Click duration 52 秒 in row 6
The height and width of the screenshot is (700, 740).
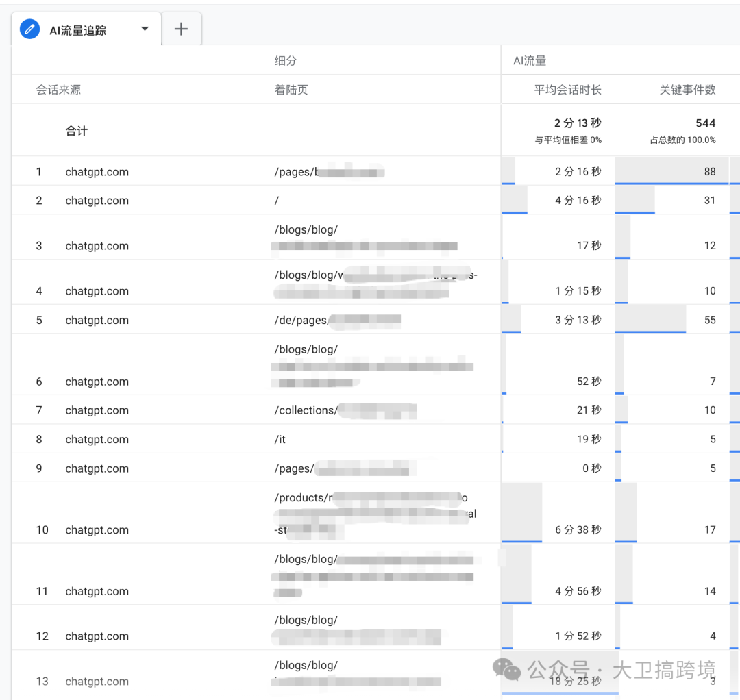coord(589,382)
